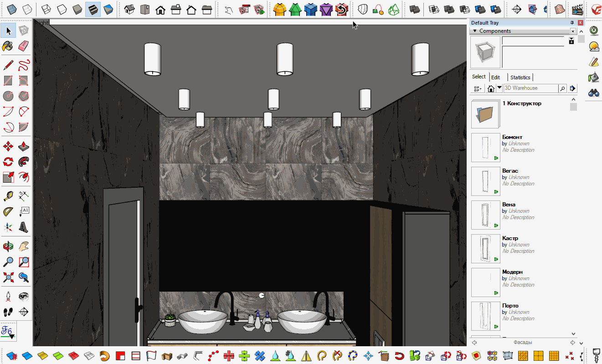Click the 3D Warehouse search button
602x364 pixels.
(x=562, y=88)
